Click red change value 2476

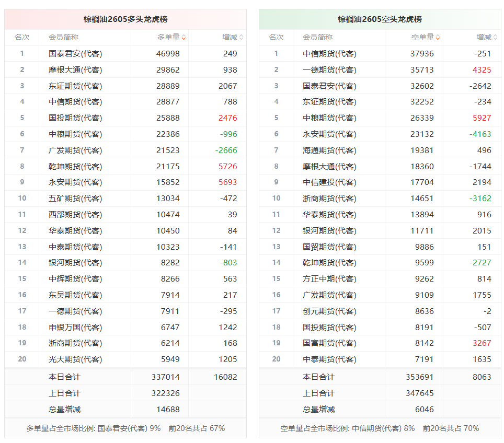coord(227,118)
